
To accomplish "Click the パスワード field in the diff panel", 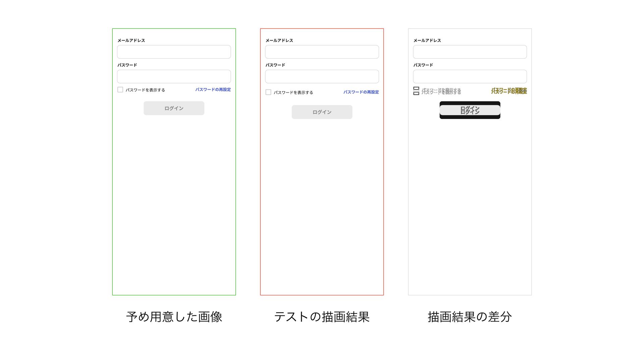I will 470,76.
